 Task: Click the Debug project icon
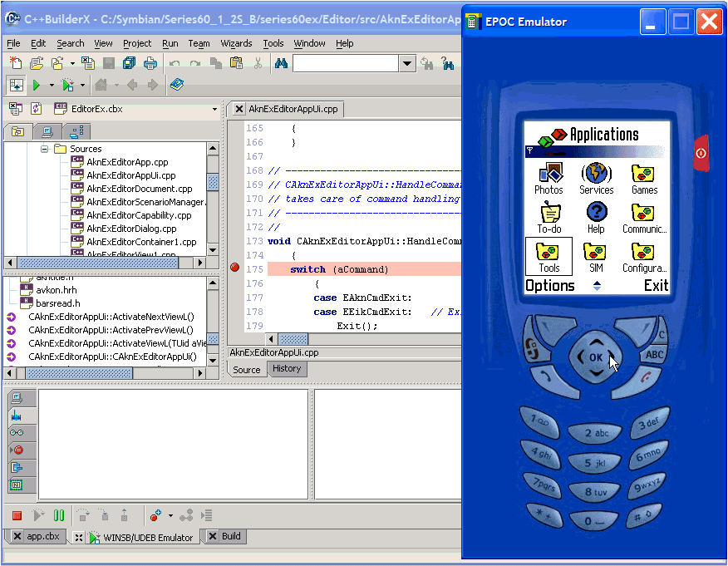(68, 85)
